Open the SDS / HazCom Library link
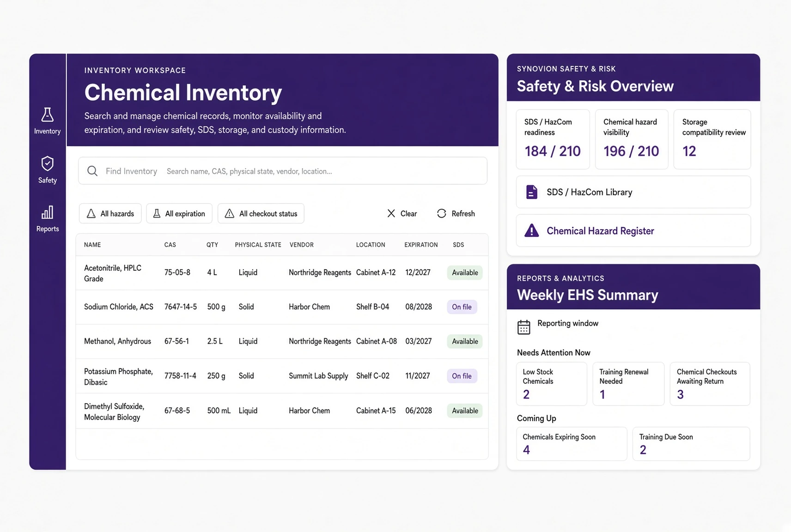This screenshot has height=532, width=791. (633, 192)
